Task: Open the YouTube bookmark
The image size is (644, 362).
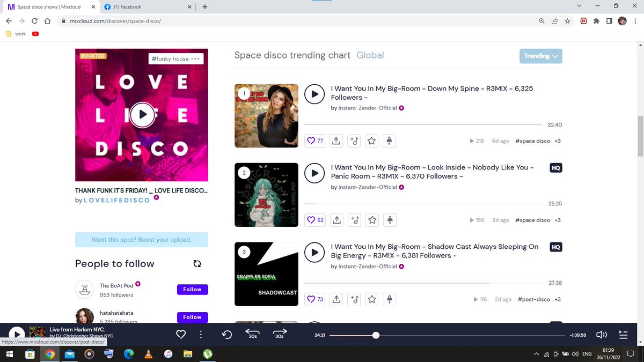Action: click(35, 34)
